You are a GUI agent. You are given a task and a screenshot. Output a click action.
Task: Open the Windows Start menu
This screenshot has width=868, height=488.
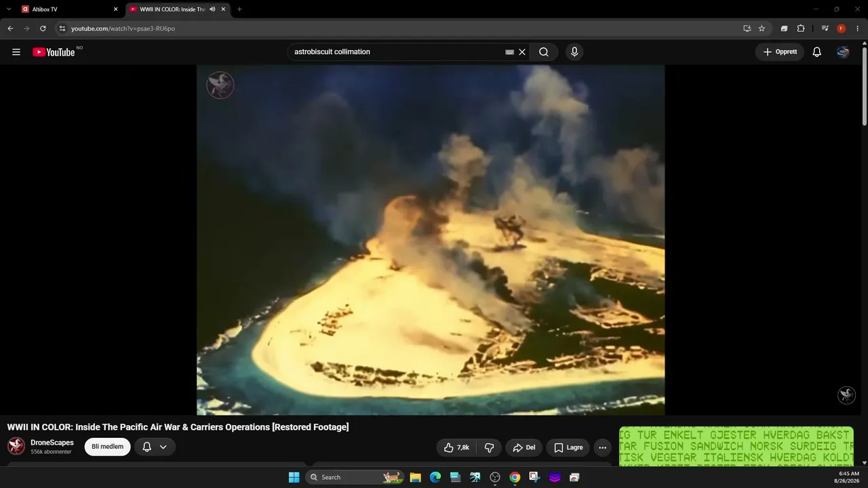tap(294, 477)
